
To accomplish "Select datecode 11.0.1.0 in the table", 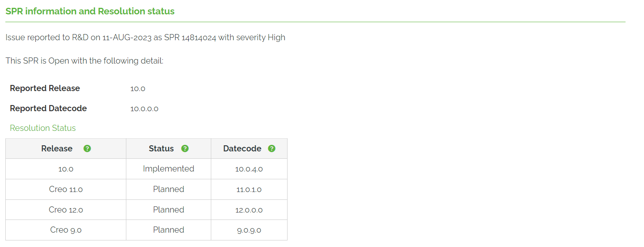I will [x=249, y=190].
